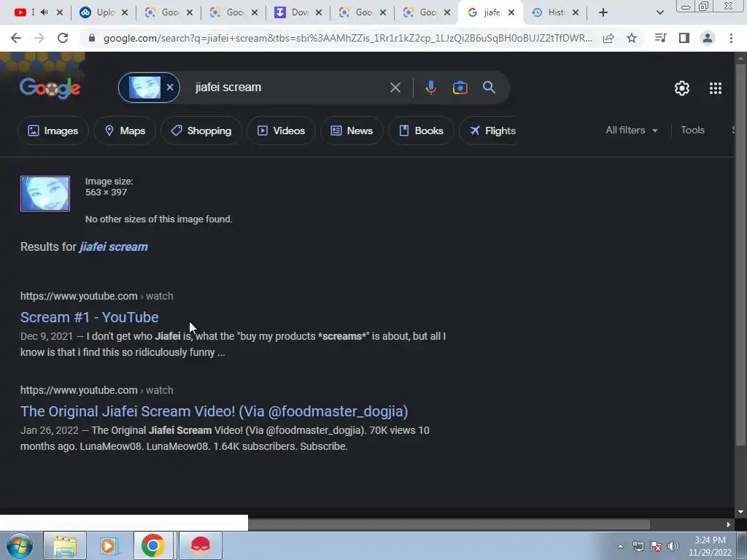747x560 pixels.
Task: Open the Windows Start menu
Action: point(20,545)
